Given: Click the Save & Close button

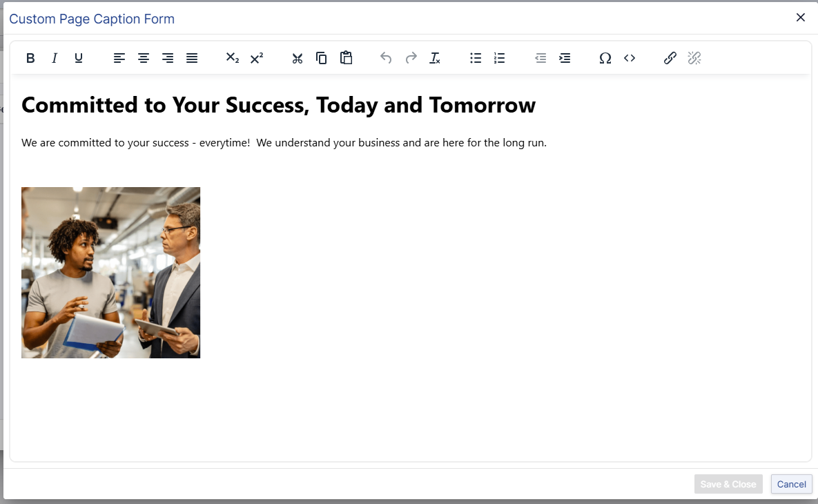Looking at the screenshot, I should (x=728, y=484).
